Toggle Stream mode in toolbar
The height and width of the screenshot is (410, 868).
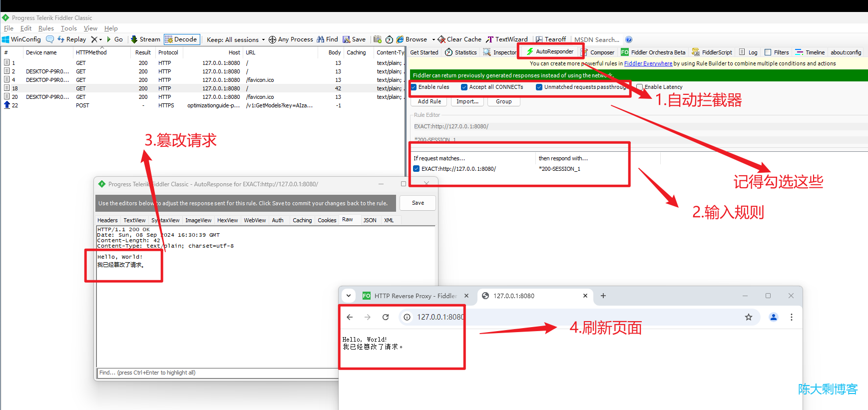point(145,39)
